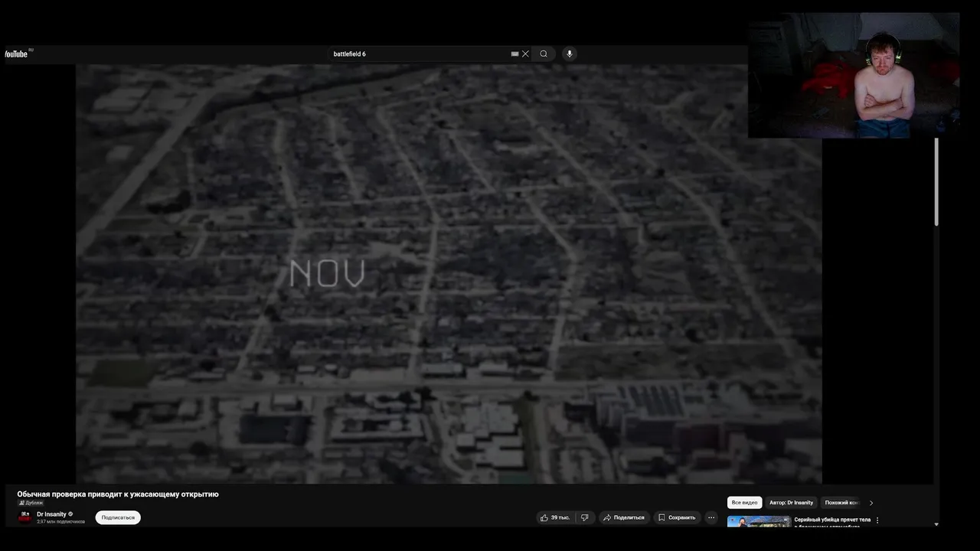Viewport: 980px width, 551px height.
Task: Click the magnifier search button
Action: pos(544,54)
